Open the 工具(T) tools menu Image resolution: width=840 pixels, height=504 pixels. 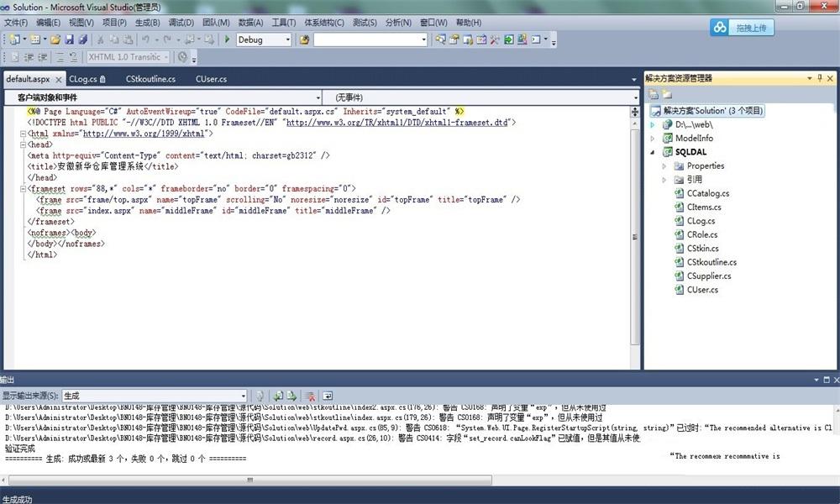coord(283,23)
